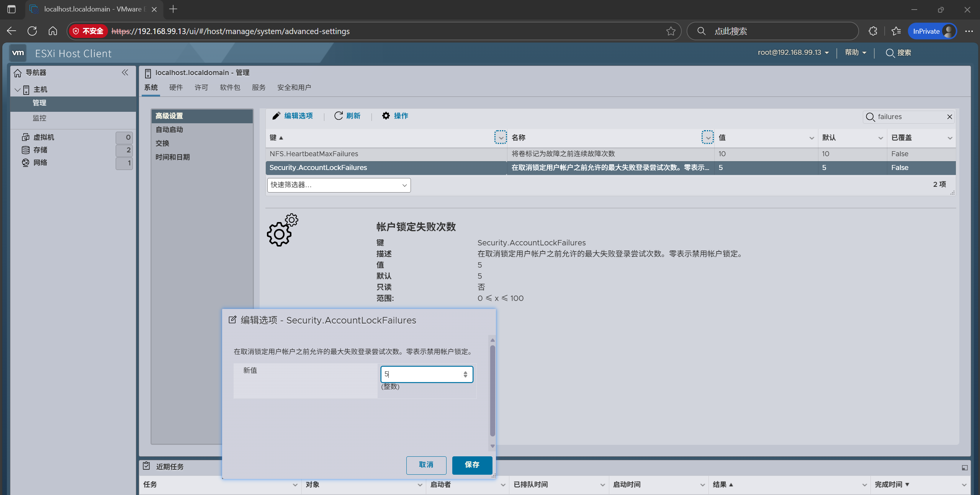Open the 键 column dropdown arrow
This screenshot has width=980, height=495.
coord(501,137)
